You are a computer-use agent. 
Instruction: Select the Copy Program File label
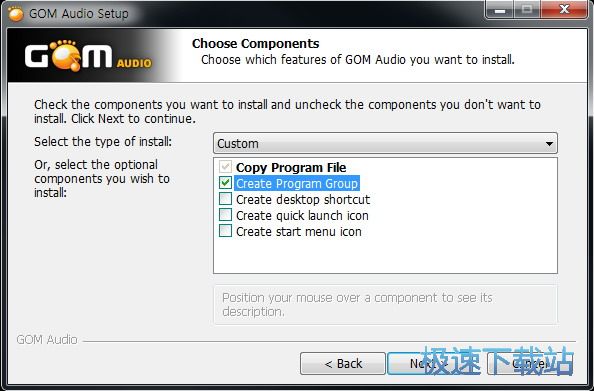coord(291,167)
